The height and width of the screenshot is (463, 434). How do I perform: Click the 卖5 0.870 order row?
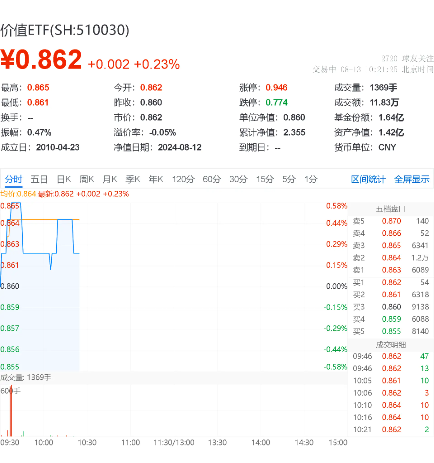[391, 221]
